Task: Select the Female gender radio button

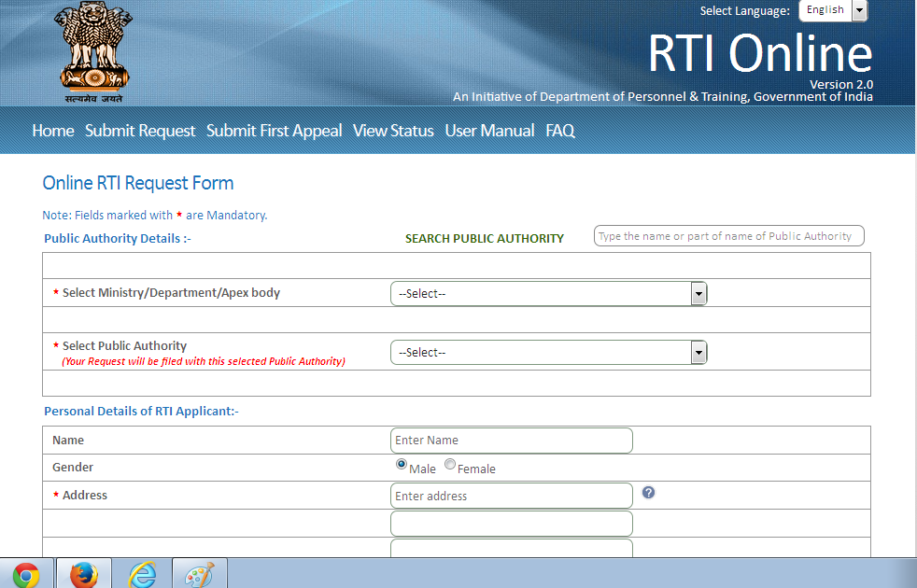Action: point(449,464)
